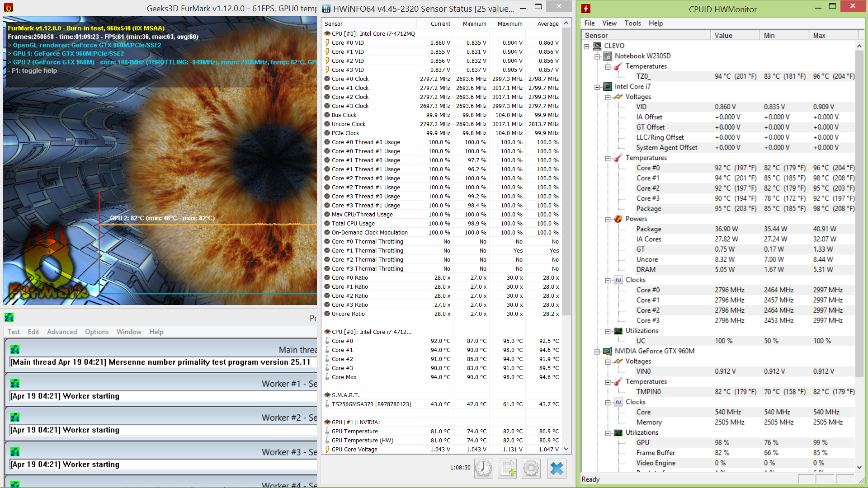Click the Intel Core i7 Voltages icon
Viewport: 868px width, 488px height.
618,97
